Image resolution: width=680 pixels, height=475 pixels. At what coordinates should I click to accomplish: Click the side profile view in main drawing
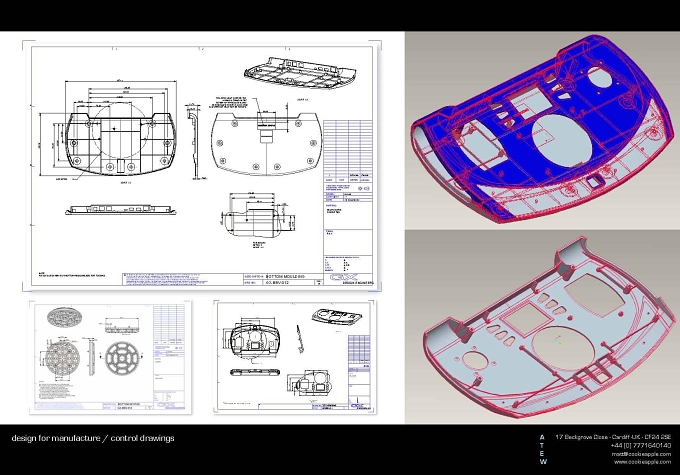(x=193, y=143)
